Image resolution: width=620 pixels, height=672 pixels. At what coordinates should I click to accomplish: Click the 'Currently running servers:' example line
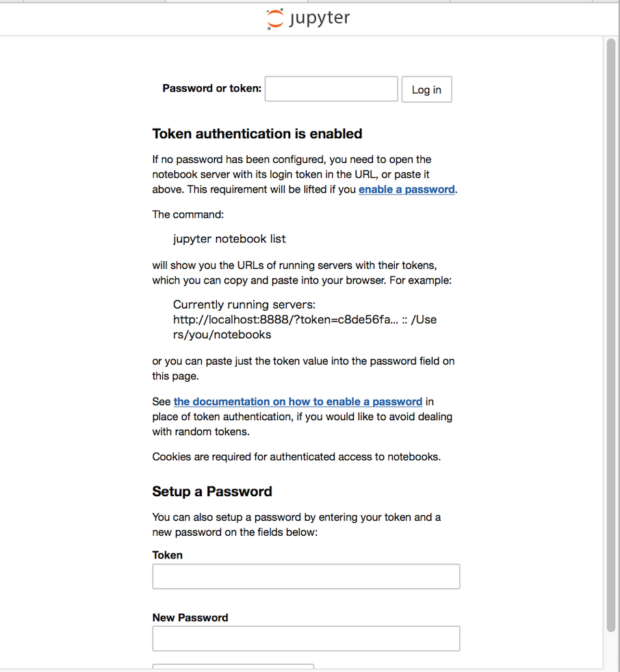click(x=244, y=304)
